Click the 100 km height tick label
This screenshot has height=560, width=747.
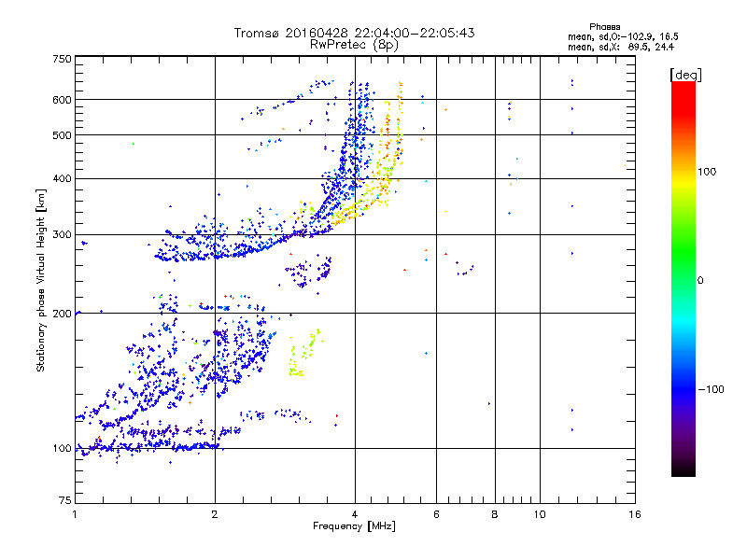pyautogui.click(x=62, y=449)
